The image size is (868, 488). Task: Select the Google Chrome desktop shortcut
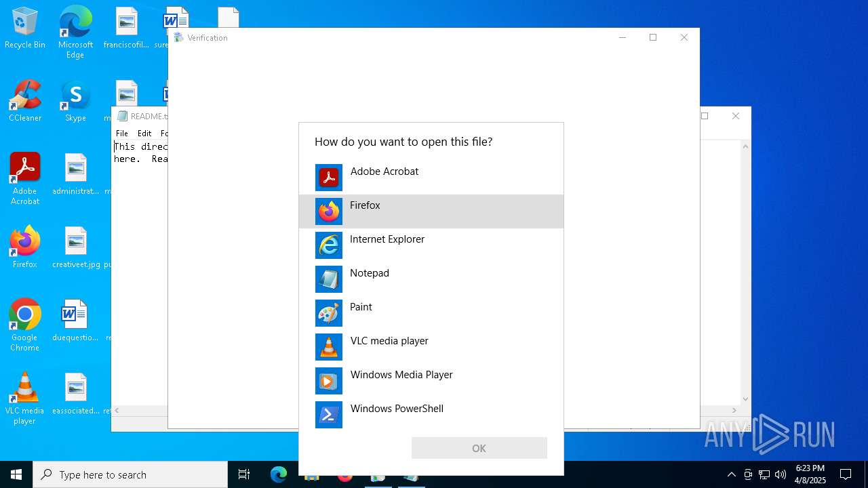25,325
